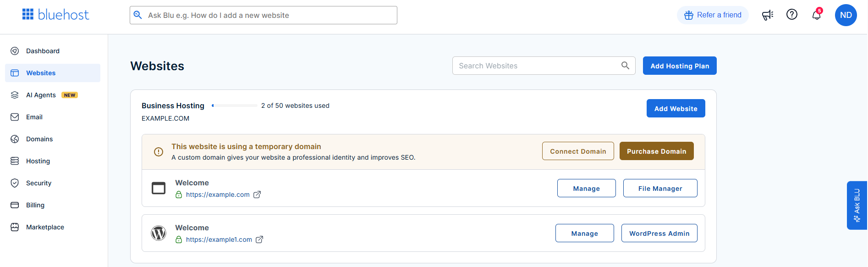Click the Websites sidebar icon
The height and width of the screenshot is (267, 868).
point(15,73)
